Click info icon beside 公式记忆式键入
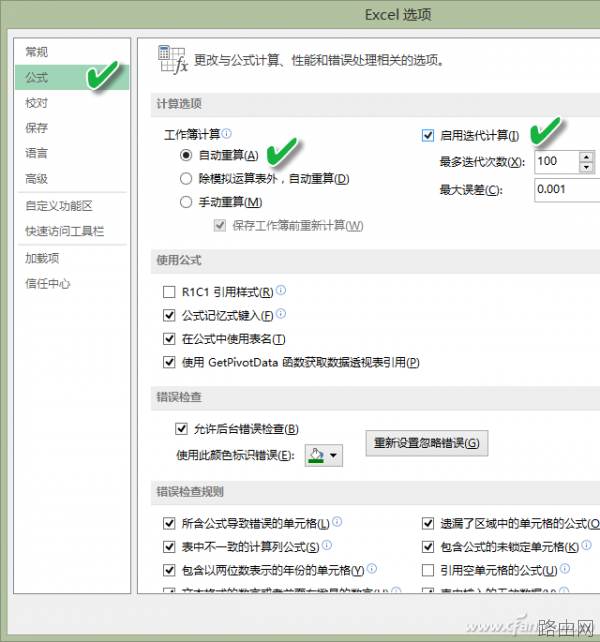600x642 pixels. click(x=281, y=314)
